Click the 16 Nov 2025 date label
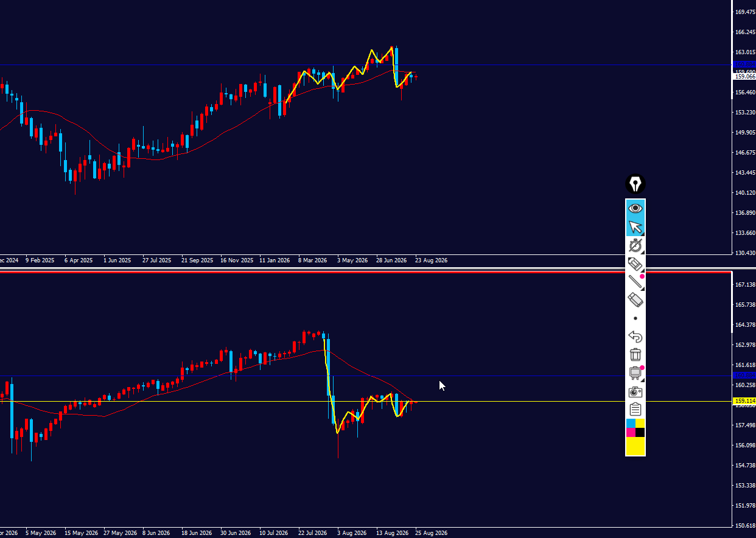The width and height of the screenshot is (756, 538). [x=237, y=260]
